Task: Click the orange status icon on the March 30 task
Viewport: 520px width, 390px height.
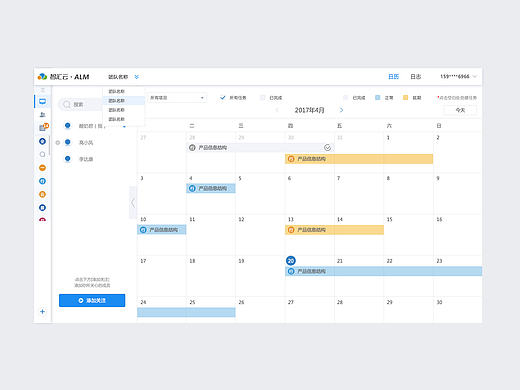Action: click(291, 159)
